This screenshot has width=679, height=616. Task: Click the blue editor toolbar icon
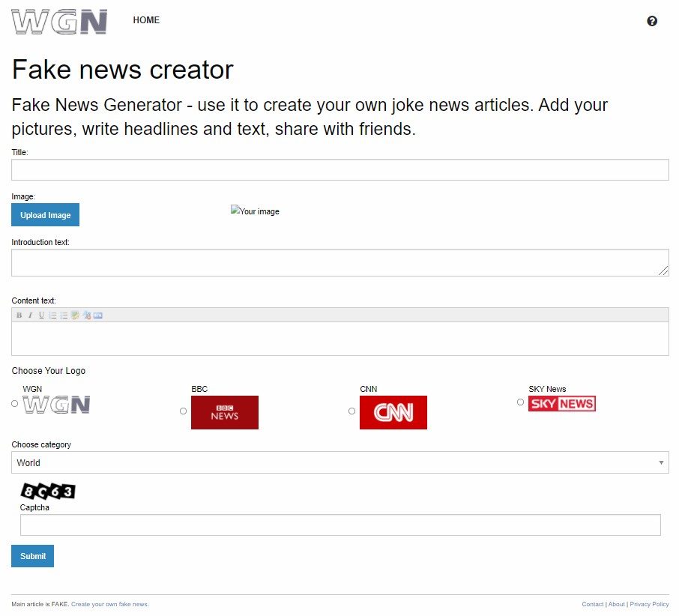98,315
